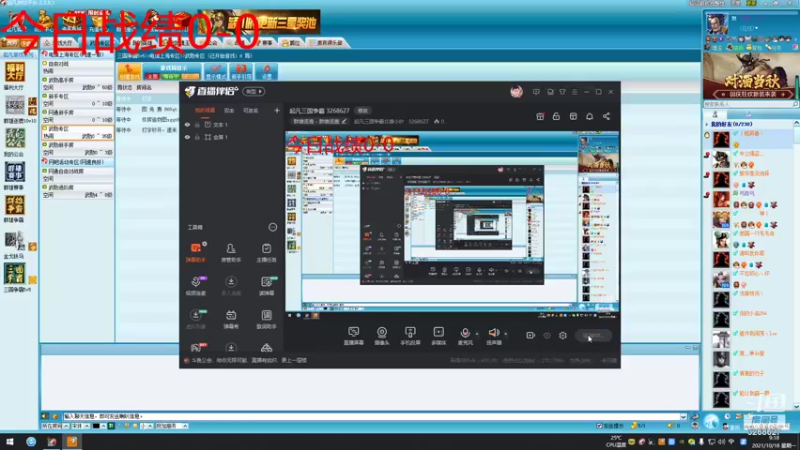Image resolution: width=800 pixels, height=450 pixels.
Task: Hide the 文本 1 layer via eye icon
Action: [x=187, y=124]
